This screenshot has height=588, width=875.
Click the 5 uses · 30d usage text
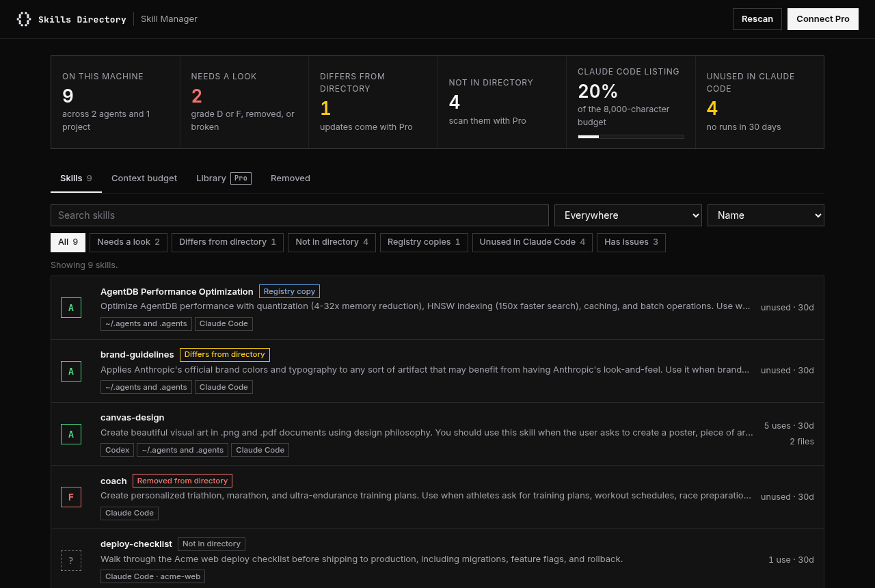(789, 426)
